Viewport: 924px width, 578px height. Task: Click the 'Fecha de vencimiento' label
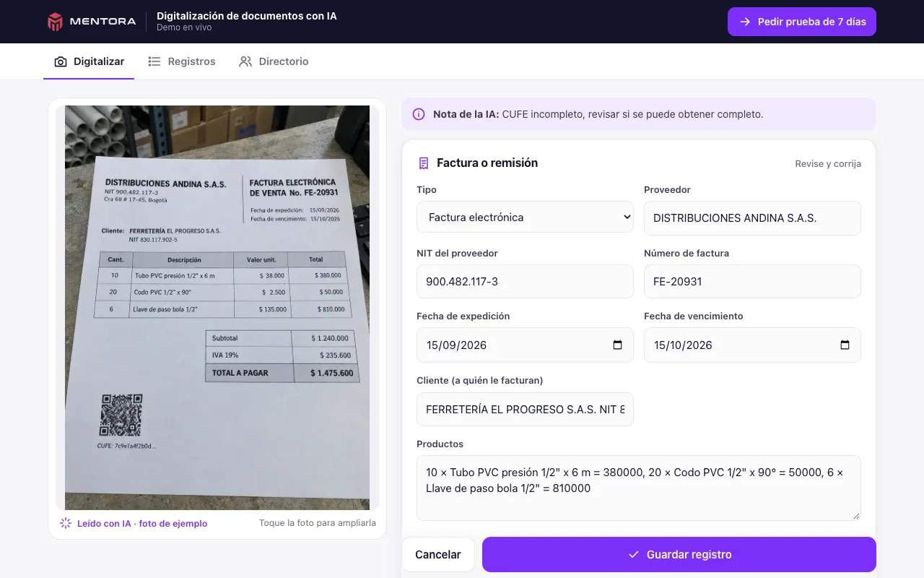point(694,316)
